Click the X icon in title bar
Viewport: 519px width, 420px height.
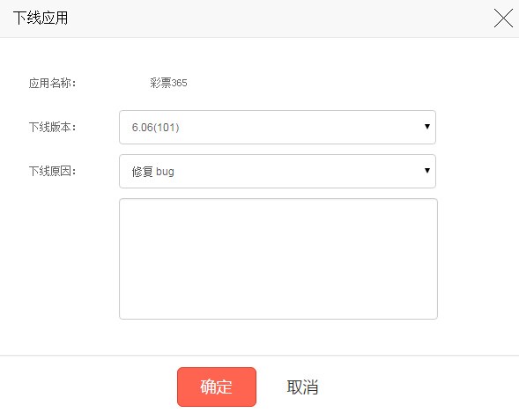pos(503,18)
